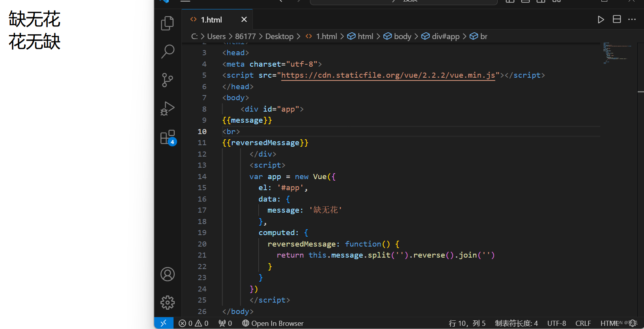
Task: Click the div id="app" opening tag
Action: [272, 109]
